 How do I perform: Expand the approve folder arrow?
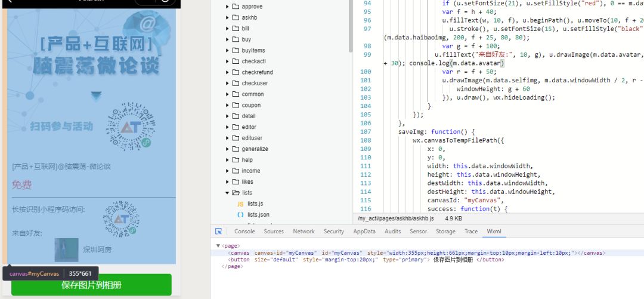(227, 7)
